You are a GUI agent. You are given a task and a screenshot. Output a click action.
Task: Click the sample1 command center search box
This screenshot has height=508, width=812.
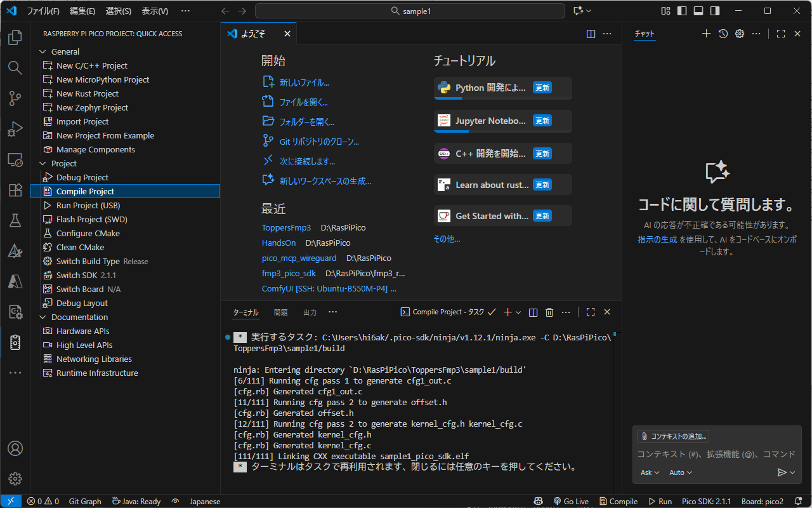pos(410,11)
